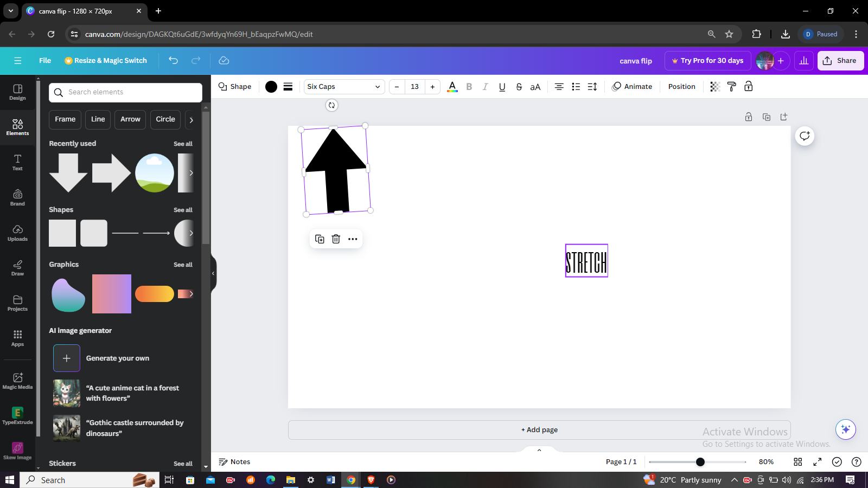868x488 pixels.
Task: Delete the selected arrow with trash icon
Action: pyautogui.click(x=336, y=239)
